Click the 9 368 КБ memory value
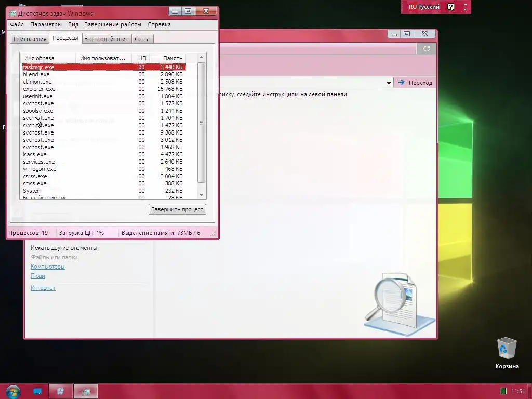The width and height of the screenshot is (532, 399). point(171,132)
